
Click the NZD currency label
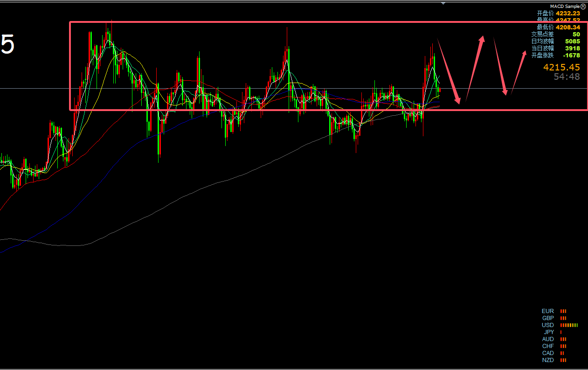548,360
